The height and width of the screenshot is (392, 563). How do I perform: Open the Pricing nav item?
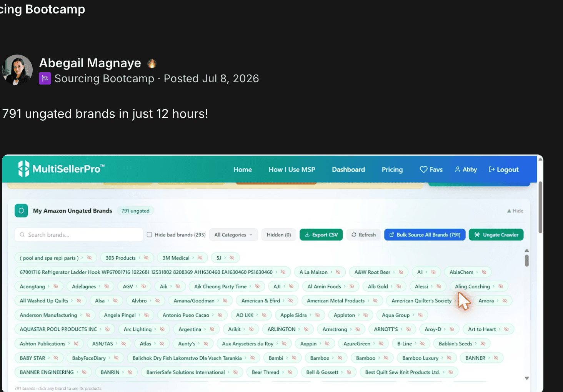pyautogui.click(x=392, y=169)
